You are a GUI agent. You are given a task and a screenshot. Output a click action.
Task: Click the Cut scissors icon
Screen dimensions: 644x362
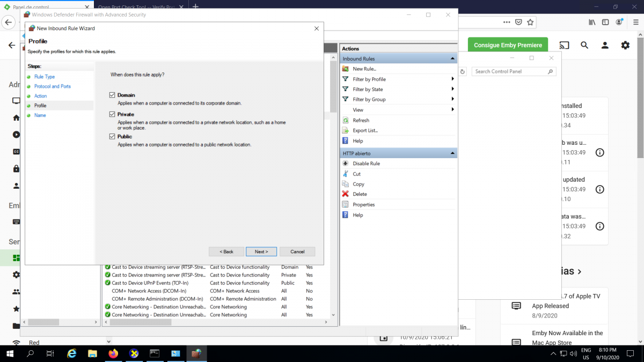pos(346,174)
